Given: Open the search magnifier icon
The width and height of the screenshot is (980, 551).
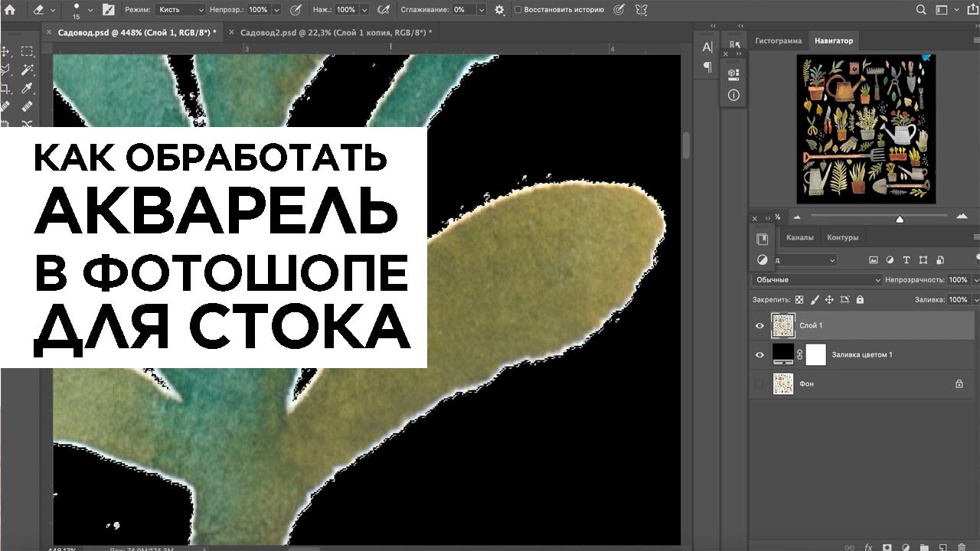Looking at the screenshot, I should click(921, 10).
